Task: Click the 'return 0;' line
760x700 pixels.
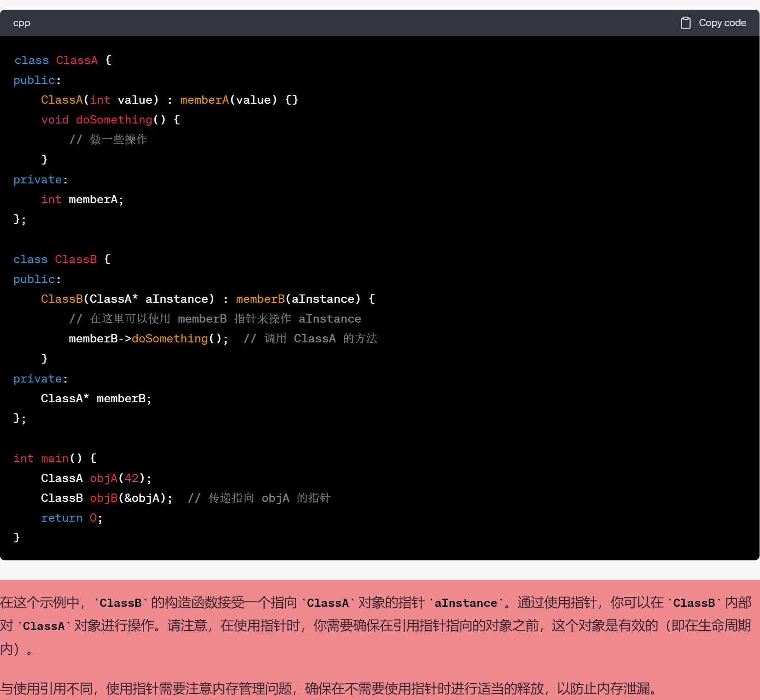Action: click(x=72, y=518)
